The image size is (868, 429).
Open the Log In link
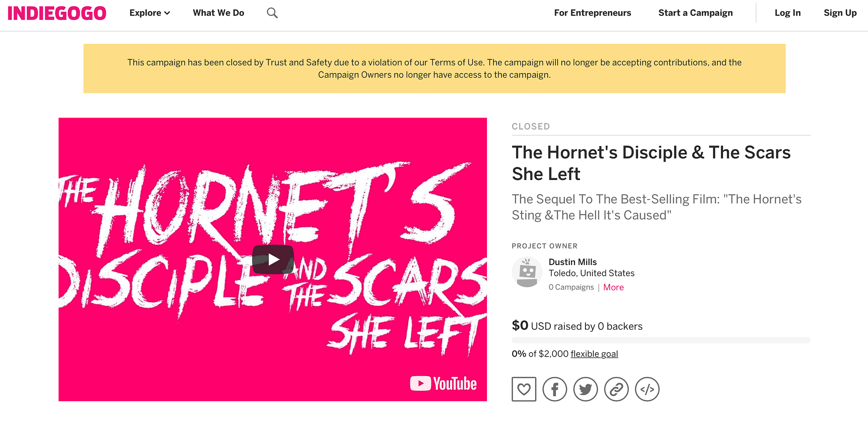[x=788, y=13]
